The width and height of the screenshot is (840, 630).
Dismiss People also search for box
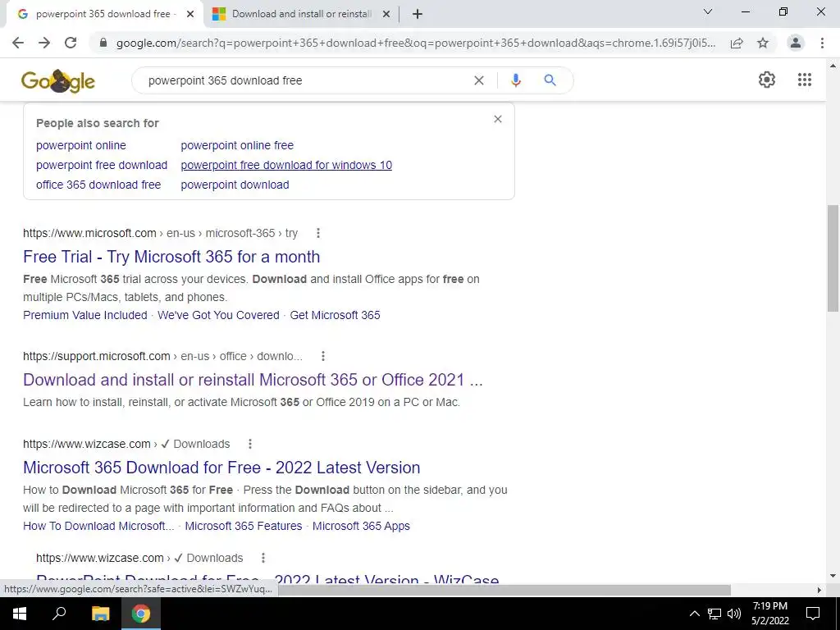pyautogui.click(x=498, y=119)
